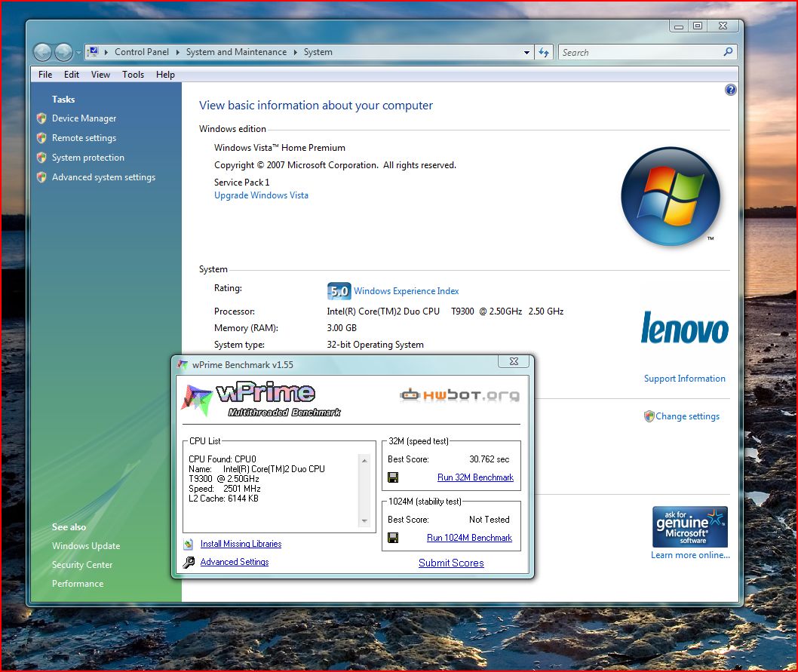Expand arrow before Control Panel breadcrumb

point(106,52)
